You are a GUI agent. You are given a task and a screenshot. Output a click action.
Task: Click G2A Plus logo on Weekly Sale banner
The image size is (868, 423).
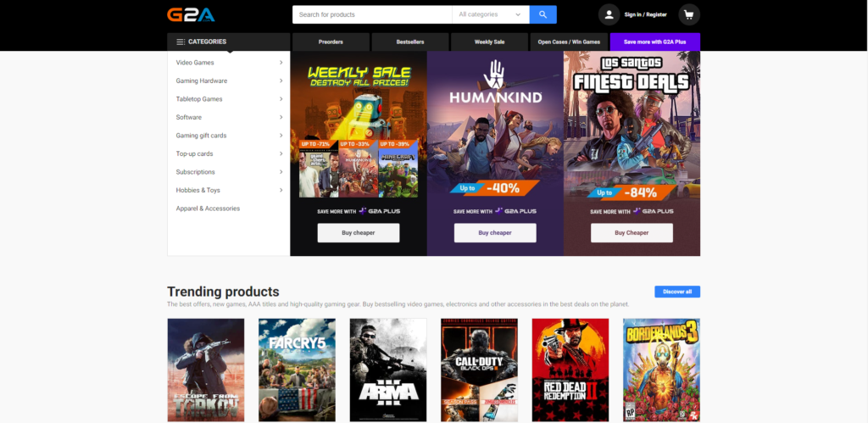pos(379,211)
